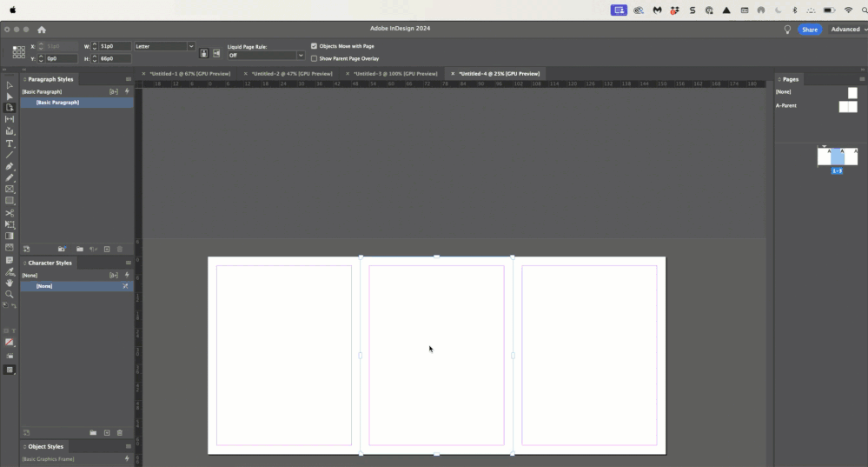Set page orientation to landscape

click(x=216, y=53)
